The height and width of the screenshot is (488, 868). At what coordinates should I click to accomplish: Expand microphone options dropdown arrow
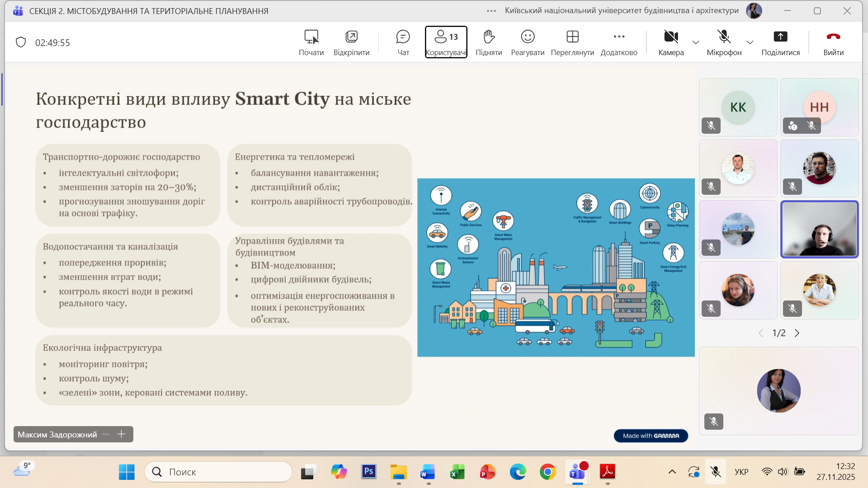point(750,42)
